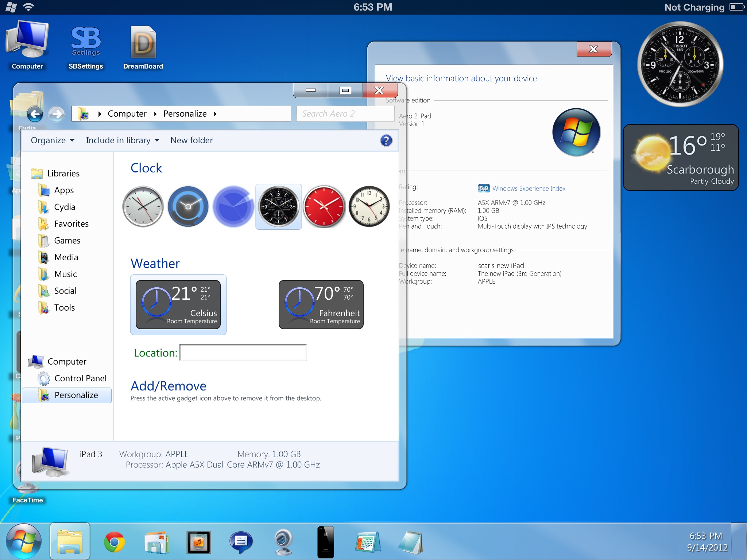Minimize the Personalize explorer window
Image resolution: width=747 pixels, height=560 pixels.
pos(311,90)
